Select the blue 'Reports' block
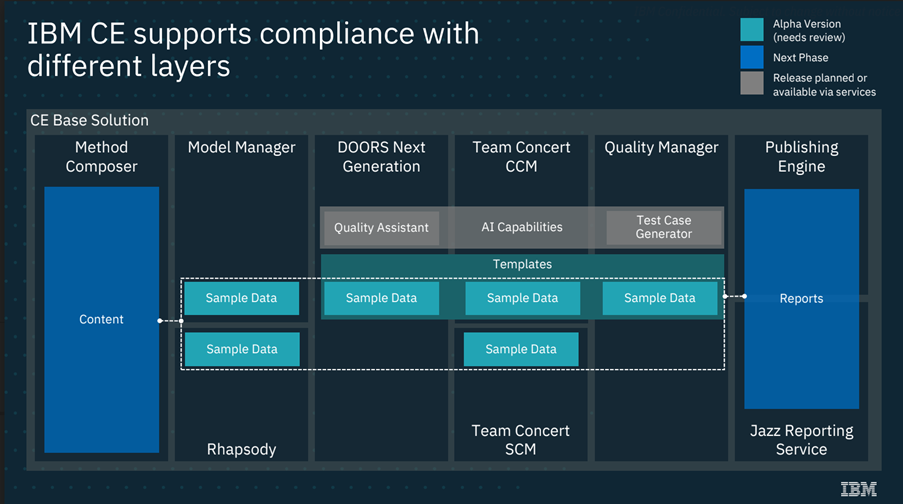 pos(801,298)
